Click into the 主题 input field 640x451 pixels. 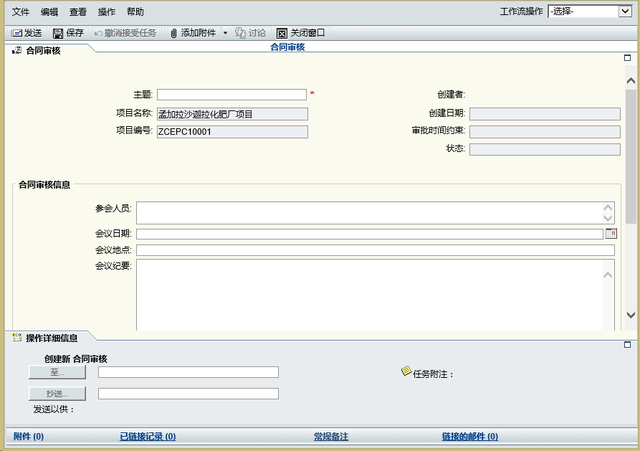pos(232,95)
